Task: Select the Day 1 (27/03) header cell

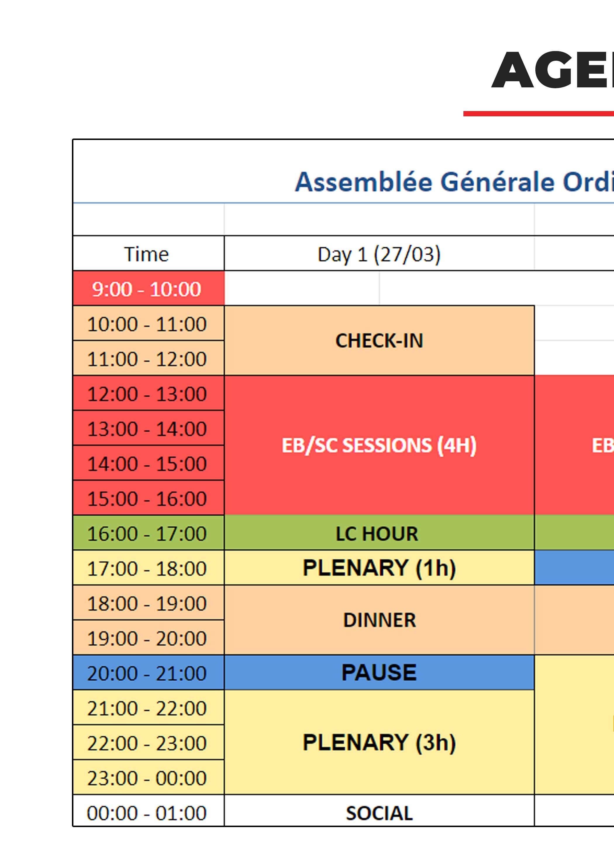Action: coord(379,254)
